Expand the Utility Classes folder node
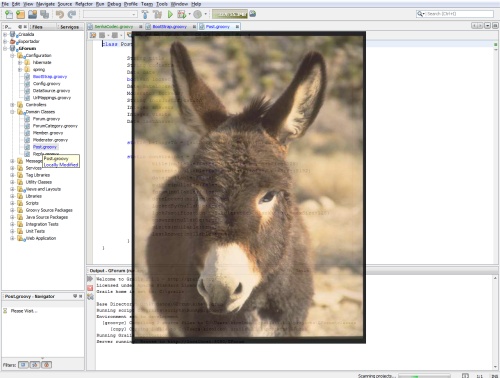The width and height of the screenshot is (500, 378). tap(12, 182)
